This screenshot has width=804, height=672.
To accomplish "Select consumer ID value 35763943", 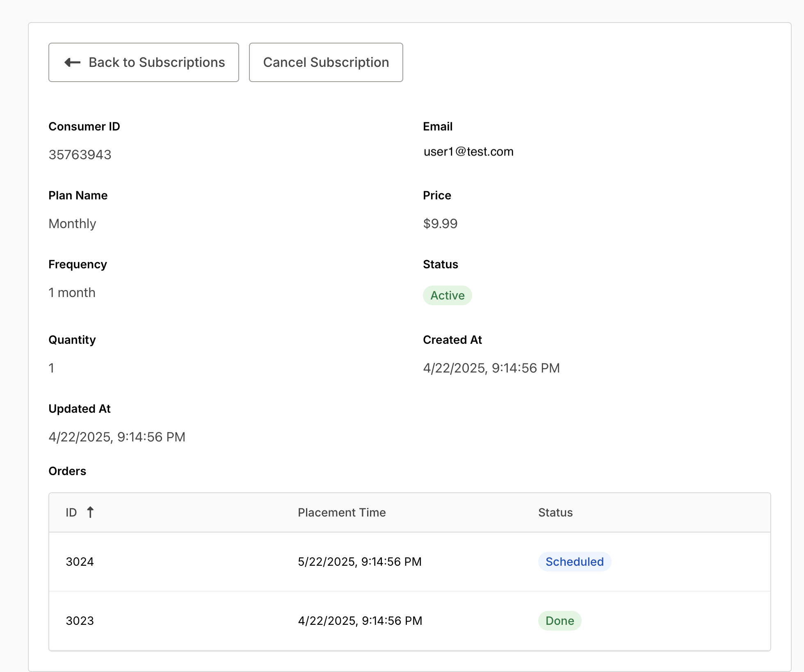I will point(80,155).
